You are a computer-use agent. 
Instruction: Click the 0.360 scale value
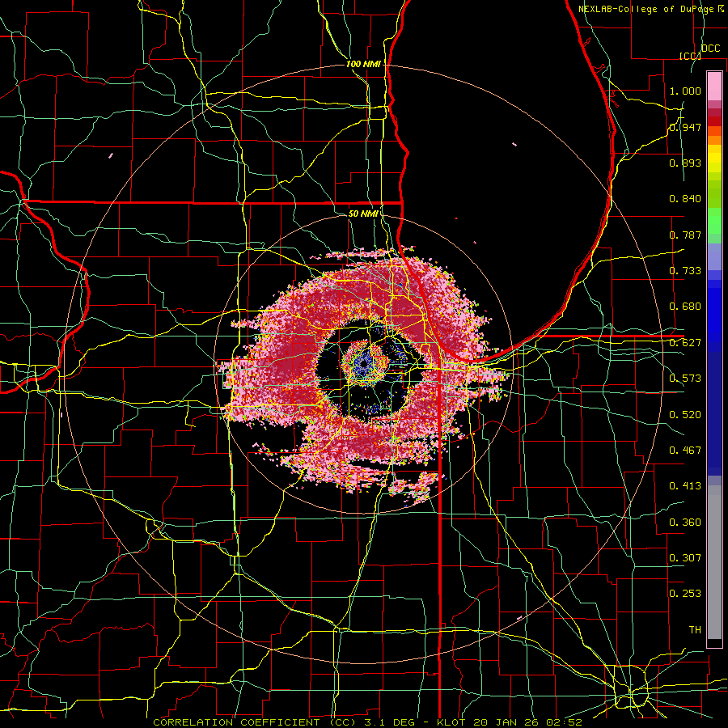[685, 522]
